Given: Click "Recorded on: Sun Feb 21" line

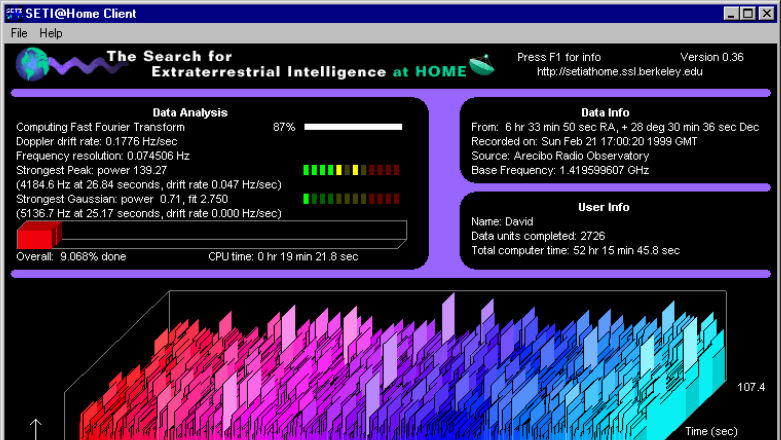Looking at the screenshot, I should pyautogui.click(x=584, y=142).
